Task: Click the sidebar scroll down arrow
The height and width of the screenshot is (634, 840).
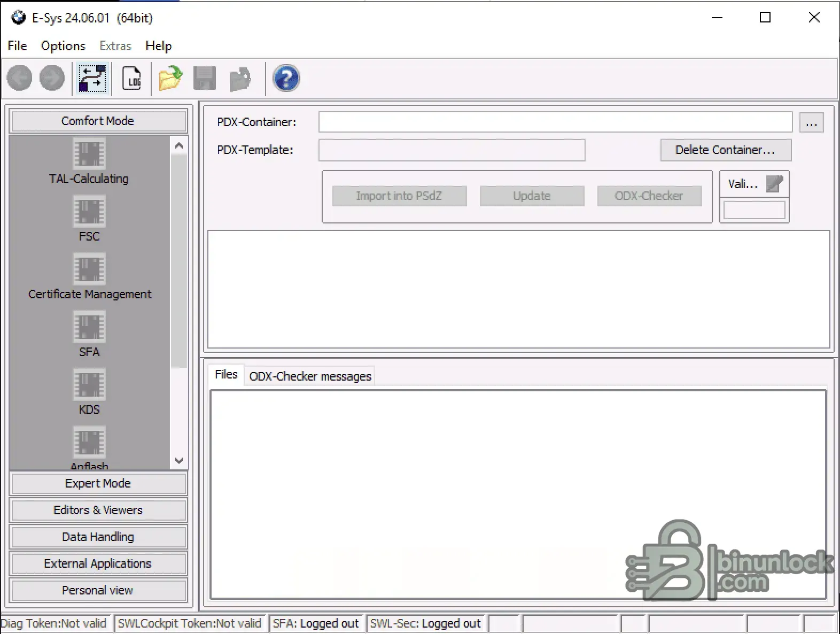Action: coord(179,460)
